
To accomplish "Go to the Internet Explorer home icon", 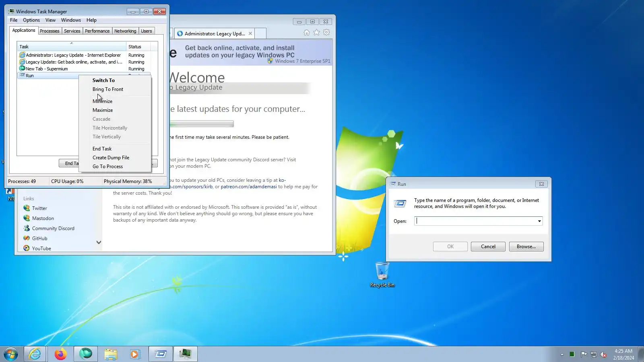I will click(307, 33).
